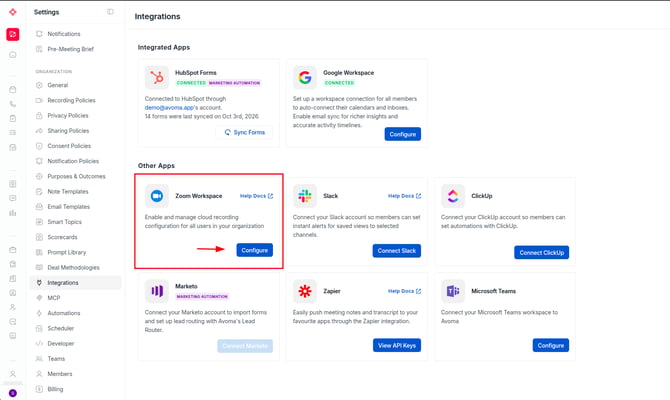The width and height of the screenshot is (670, 400).
Task: Click the Avoma logo icon
Action: pos(13,12)
